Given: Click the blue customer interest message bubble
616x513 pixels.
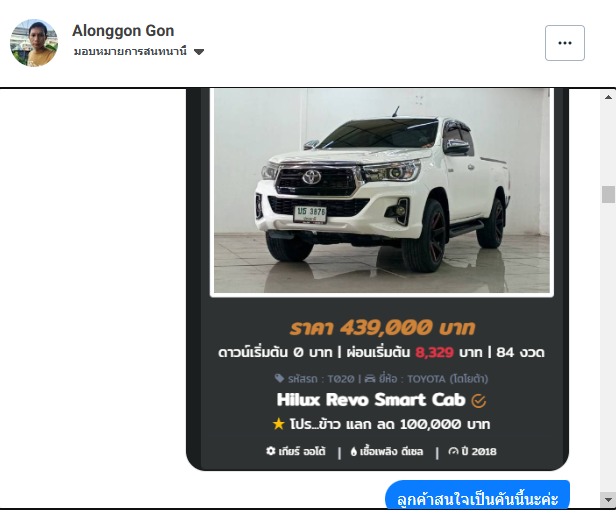Looking at the screenshot, I should tap(477, 495).
